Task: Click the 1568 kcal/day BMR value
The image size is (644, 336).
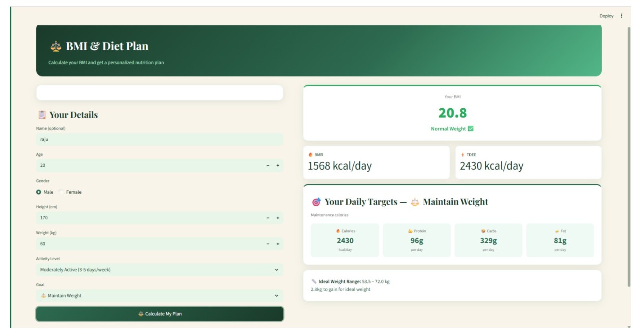Action: [340, 166]
